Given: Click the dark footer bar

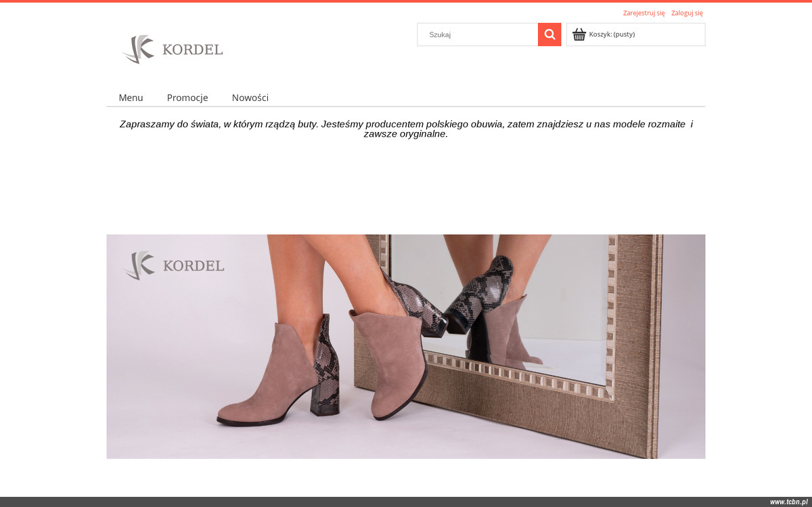Looking at the screenshot, I should coord(406,502).
